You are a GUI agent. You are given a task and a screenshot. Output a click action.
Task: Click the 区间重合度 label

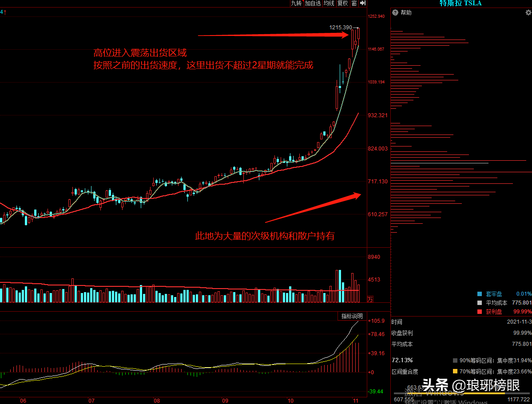[405, 372]
